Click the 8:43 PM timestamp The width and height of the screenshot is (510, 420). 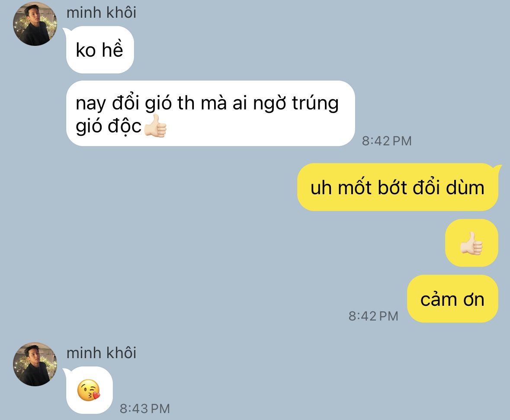145,409
